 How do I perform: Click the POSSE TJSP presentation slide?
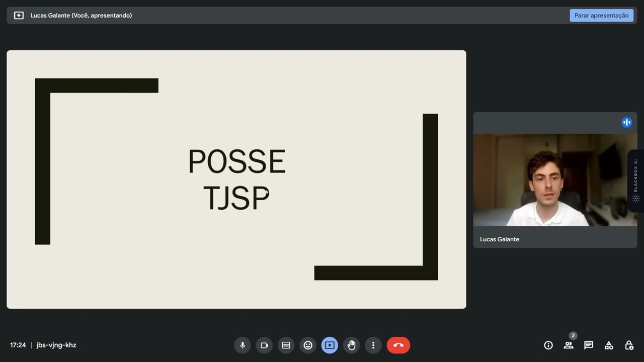click(x=236, y=179)
